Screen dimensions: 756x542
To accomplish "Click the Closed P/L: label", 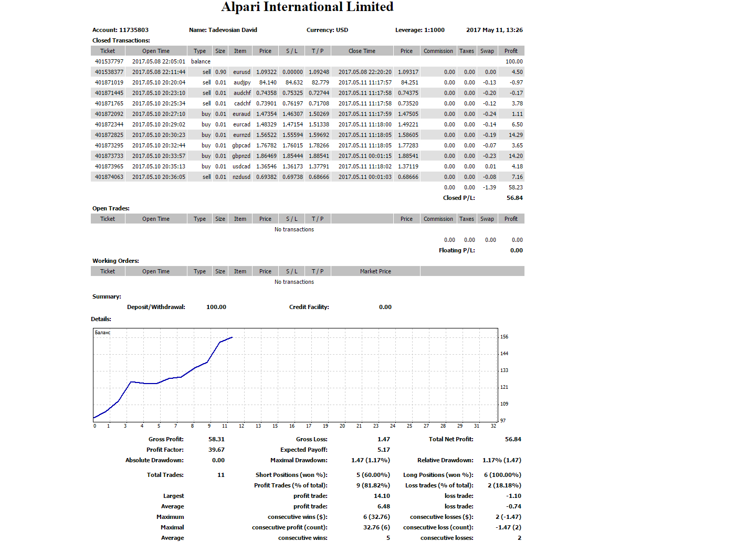I will 459,198.
